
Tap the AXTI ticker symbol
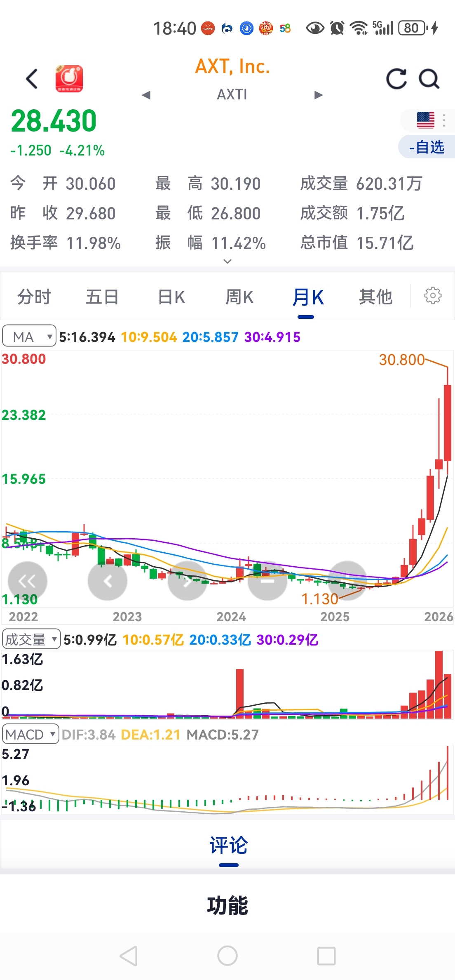coord(232,94)
